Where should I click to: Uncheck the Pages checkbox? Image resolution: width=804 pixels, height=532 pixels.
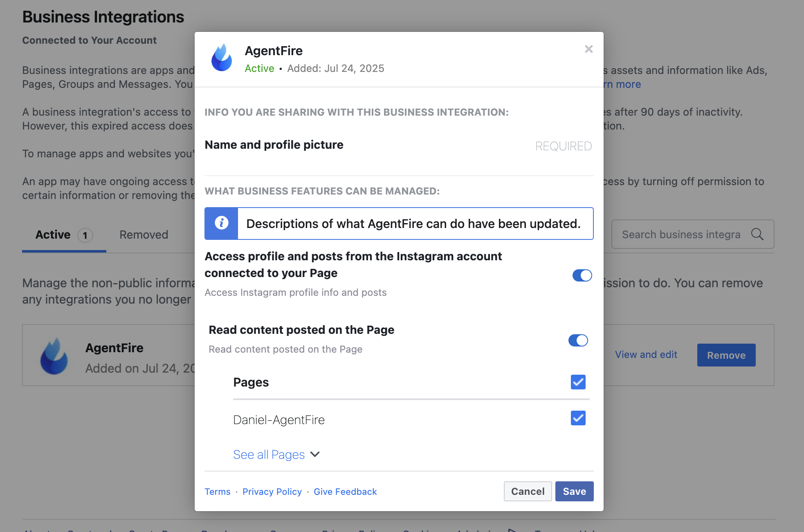pyautogui.click(x=578, y=382)
